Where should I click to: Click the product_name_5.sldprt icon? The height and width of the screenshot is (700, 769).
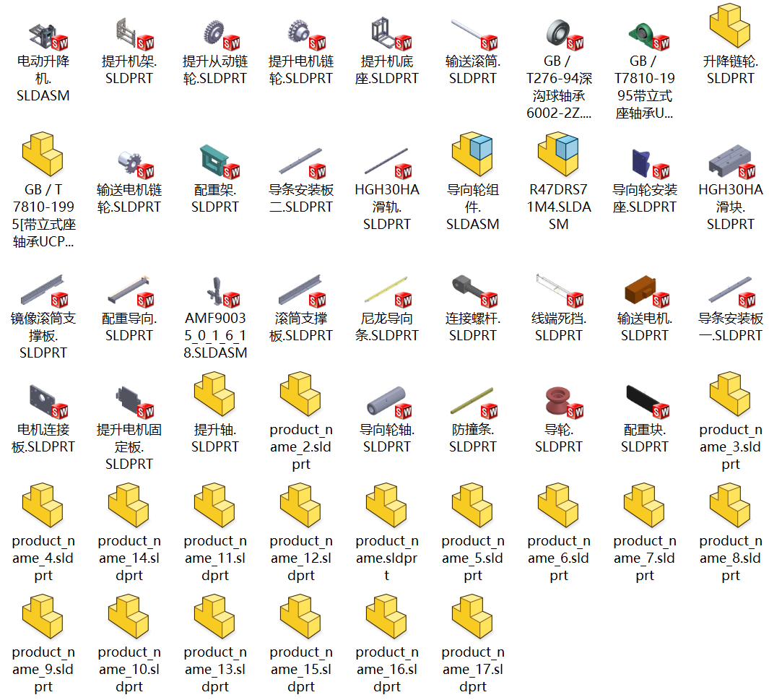(x=472, y=506)
